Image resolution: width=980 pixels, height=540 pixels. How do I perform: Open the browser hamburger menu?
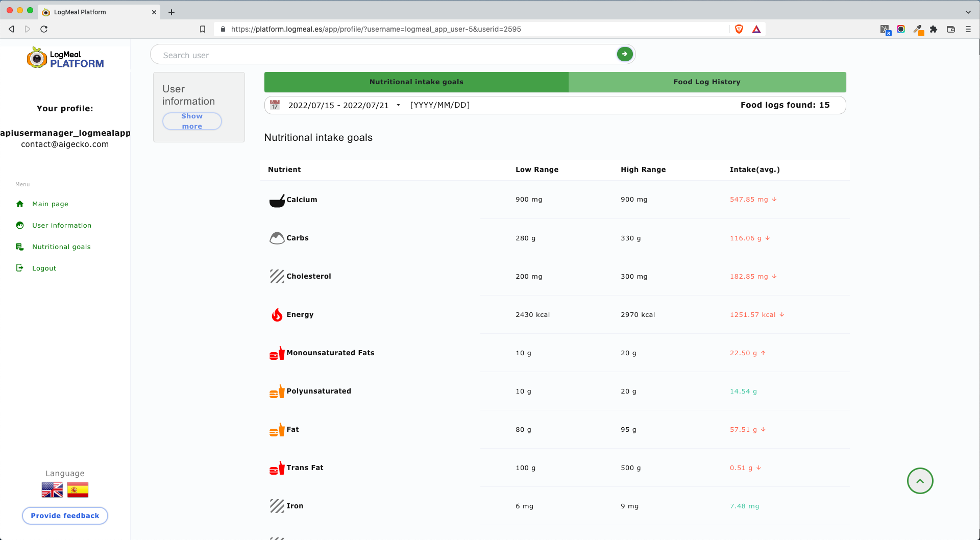968,29
